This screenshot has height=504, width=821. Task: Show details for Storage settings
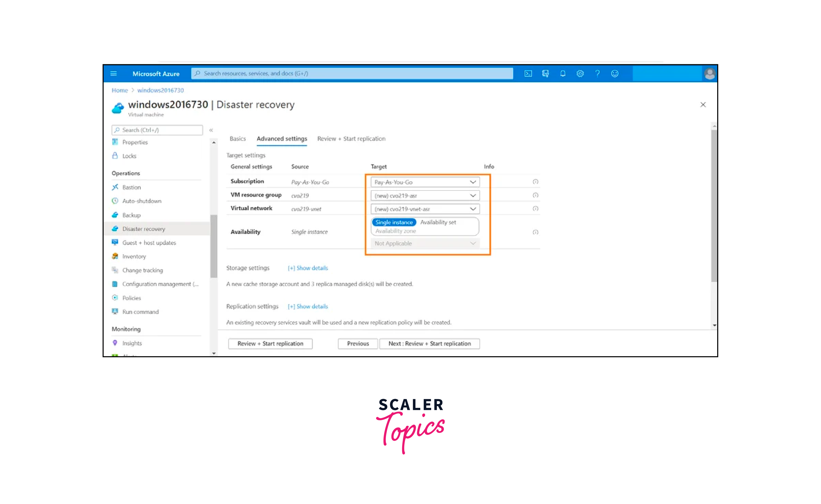tap(308, 268)
